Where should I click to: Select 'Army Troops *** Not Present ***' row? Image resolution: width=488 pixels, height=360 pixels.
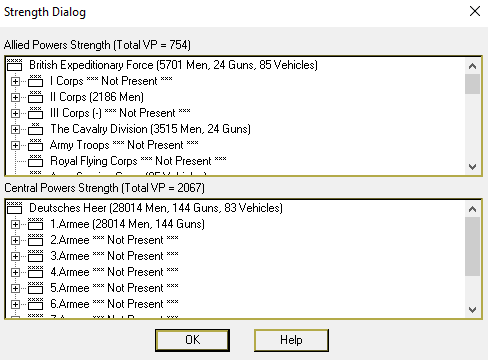(124, 145)
